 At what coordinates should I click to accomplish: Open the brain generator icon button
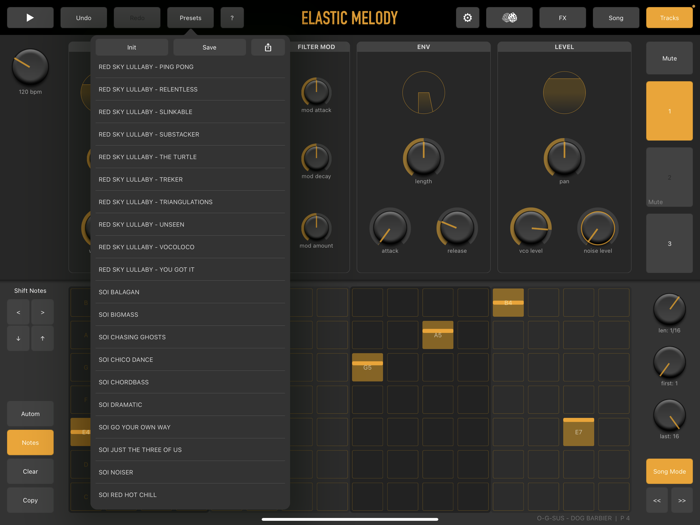point(509,18)
